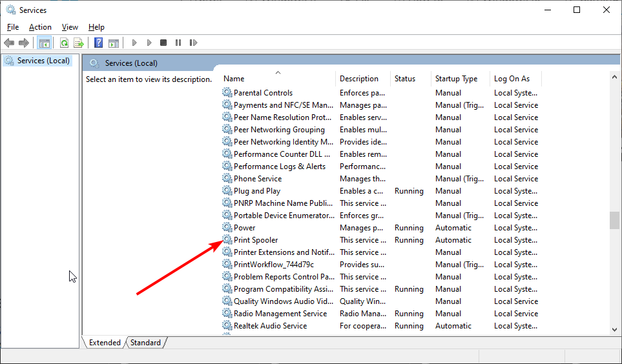This screenshot has width=622, height=364.
Task: Open the Help toolbar icon
Action: (x=98, y=43)
